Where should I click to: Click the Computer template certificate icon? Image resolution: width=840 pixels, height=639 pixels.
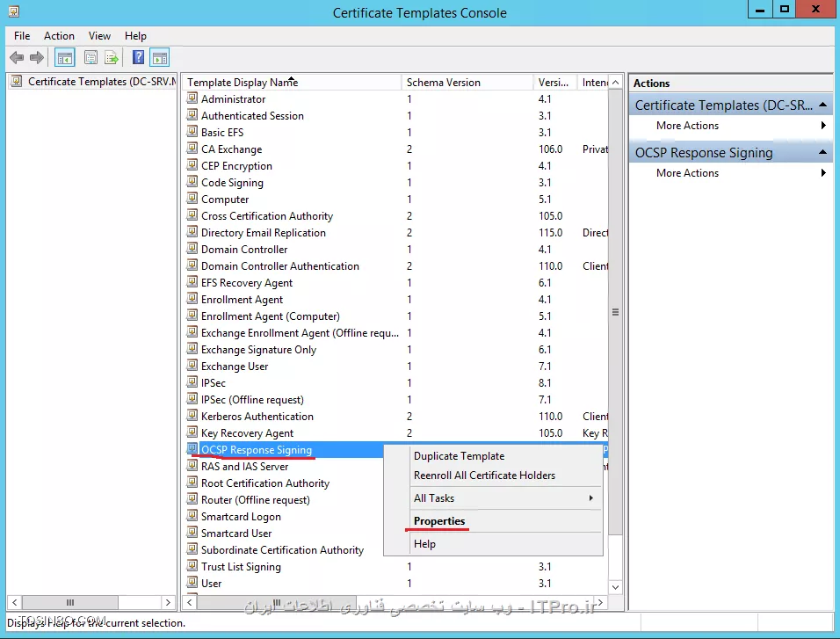pos(192,199)
